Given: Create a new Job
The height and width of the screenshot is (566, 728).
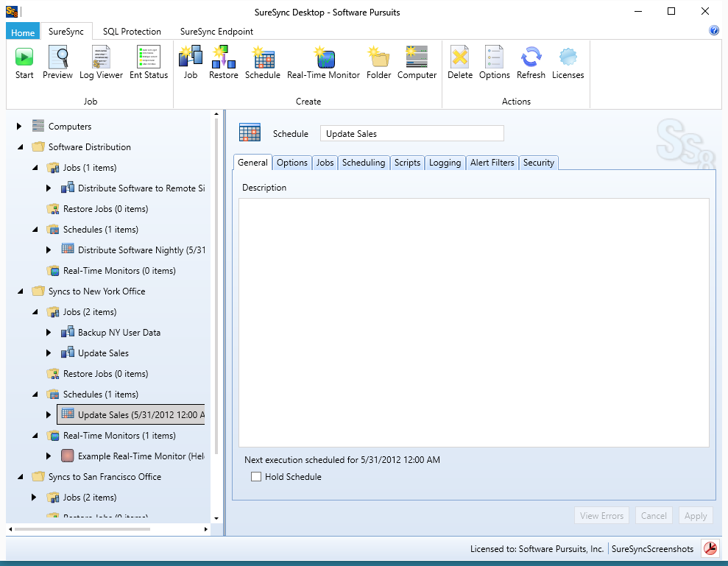Looking at the screenshot, I should click(190, 62).
